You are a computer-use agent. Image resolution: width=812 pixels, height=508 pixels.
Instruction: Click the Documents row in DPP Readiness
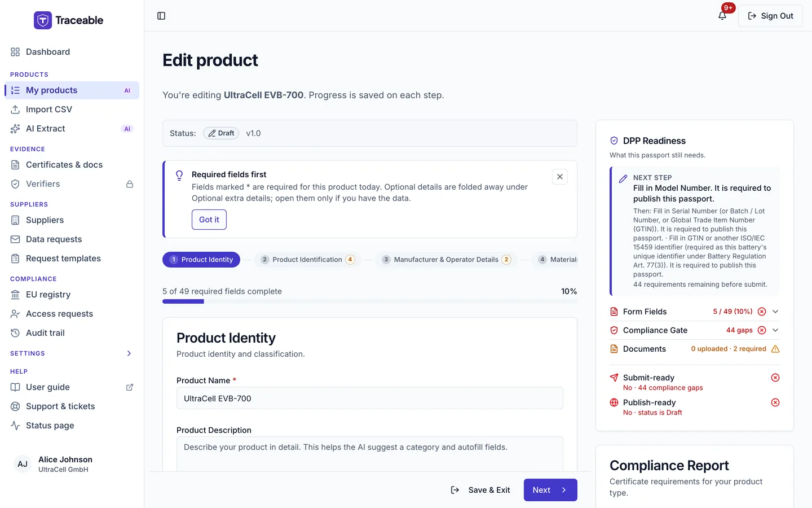point(695,349)
